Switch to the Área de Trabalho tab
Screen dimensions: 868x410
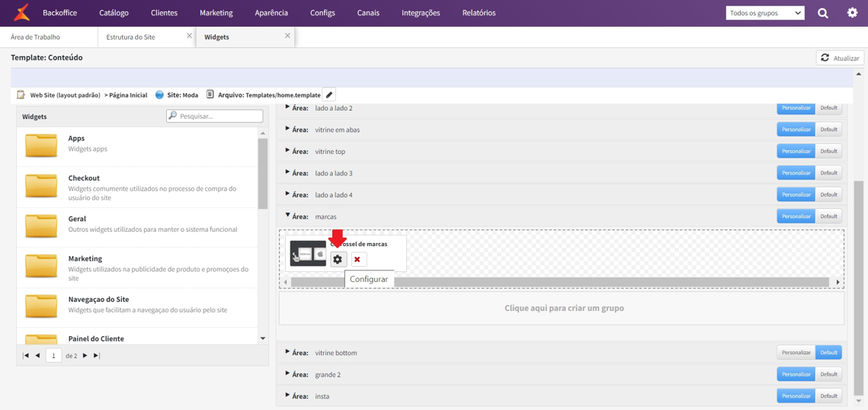coord(49,37)
